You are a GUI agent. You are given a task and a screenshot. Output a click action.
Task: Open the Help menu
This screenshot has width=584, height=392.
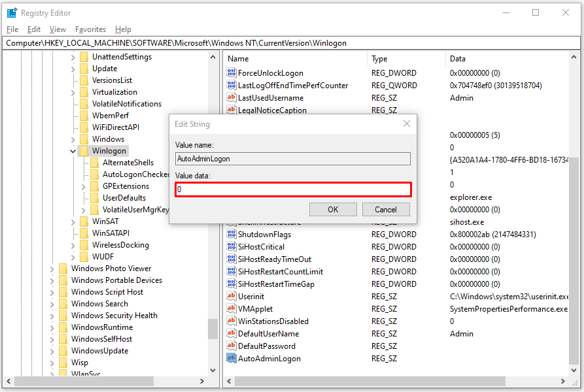point(123,29)
